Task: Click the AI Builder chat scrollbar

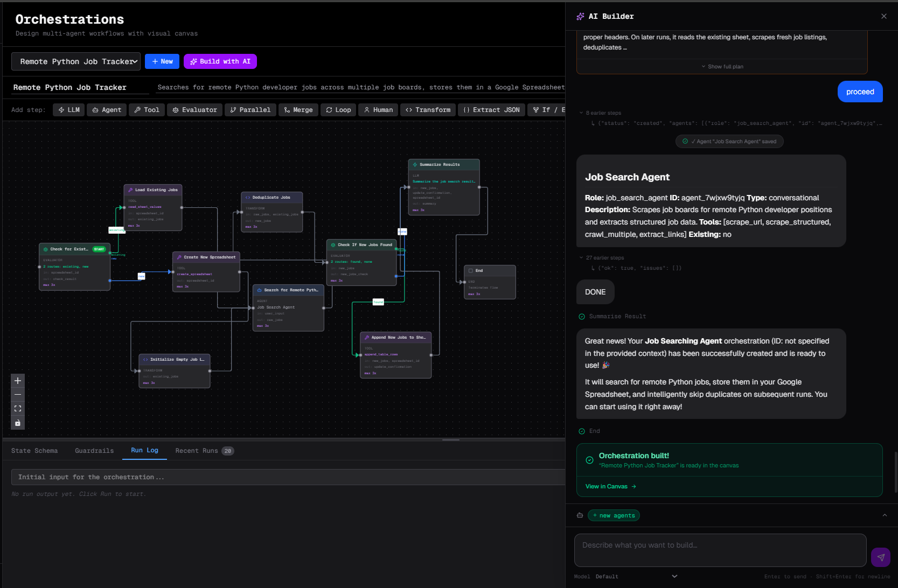Action: pos(895,471)
